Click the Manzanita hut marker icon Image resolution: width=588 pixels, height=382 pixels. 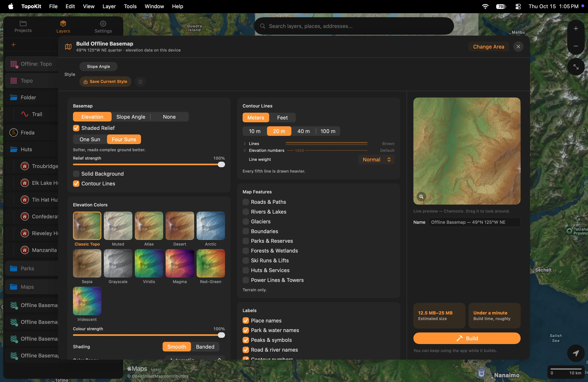pos(25,250)
